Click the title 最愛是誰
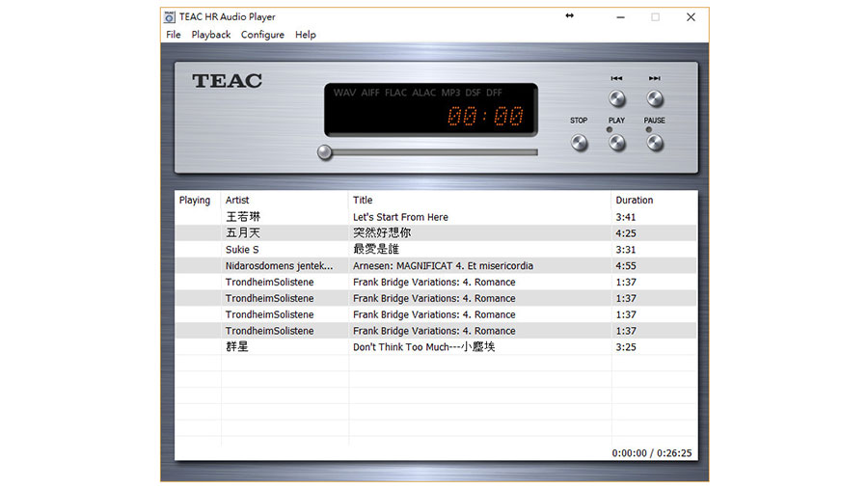This screenshot has width=868, height=489. (x=376, y=249)
